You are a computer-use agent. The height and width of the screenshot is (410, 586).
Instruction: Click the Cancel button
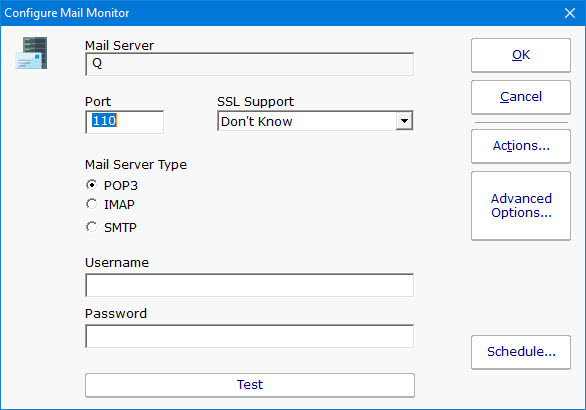pos(521,97)
